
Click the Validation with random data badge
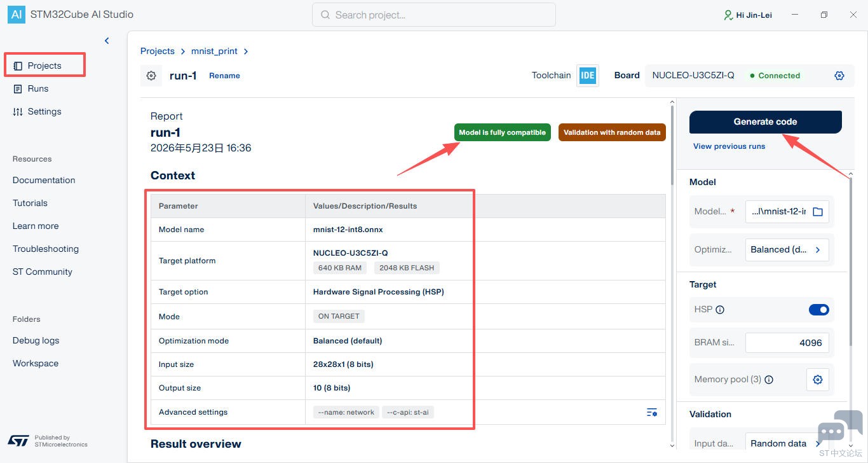[x=612, y=132]
